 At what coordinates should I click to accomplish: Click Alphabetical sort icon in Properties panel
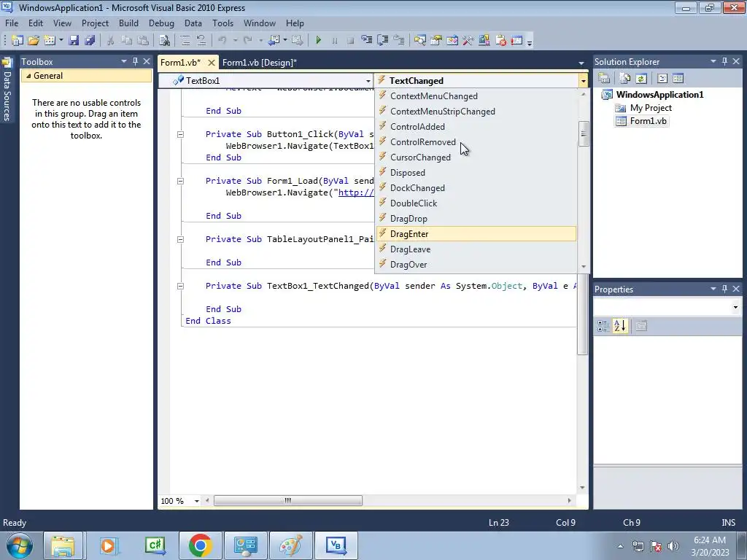(x=620, y=326)
